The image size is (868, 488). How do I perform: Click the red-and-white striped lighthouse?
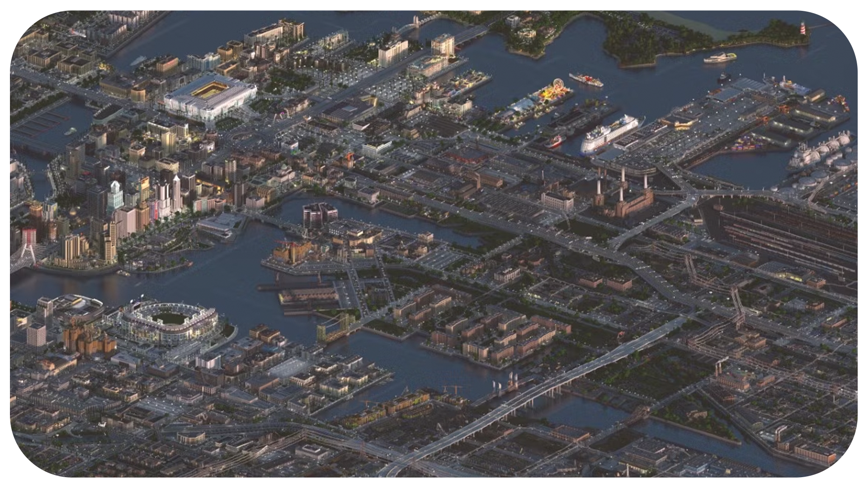(x=803, y=29)
